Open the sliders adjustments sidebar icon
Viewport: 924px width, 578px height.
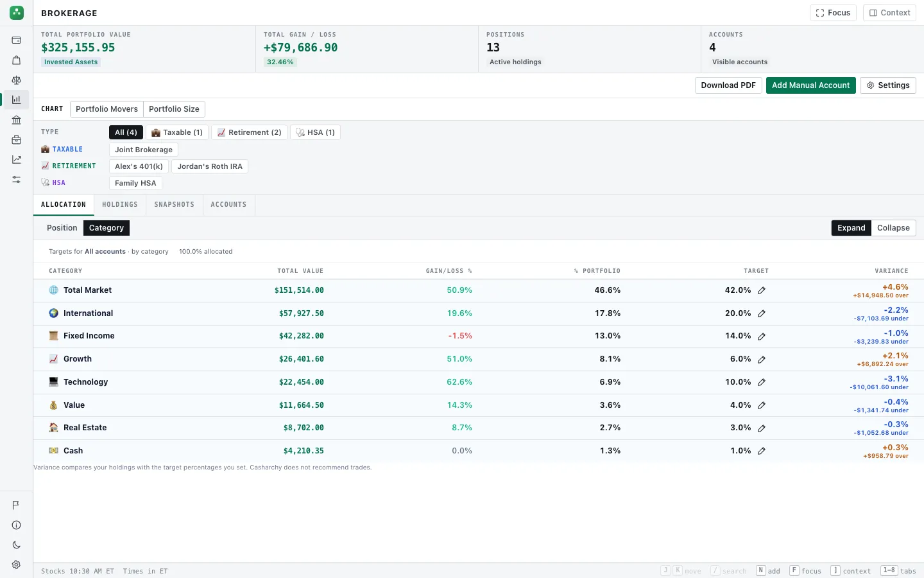coord(17,180)
